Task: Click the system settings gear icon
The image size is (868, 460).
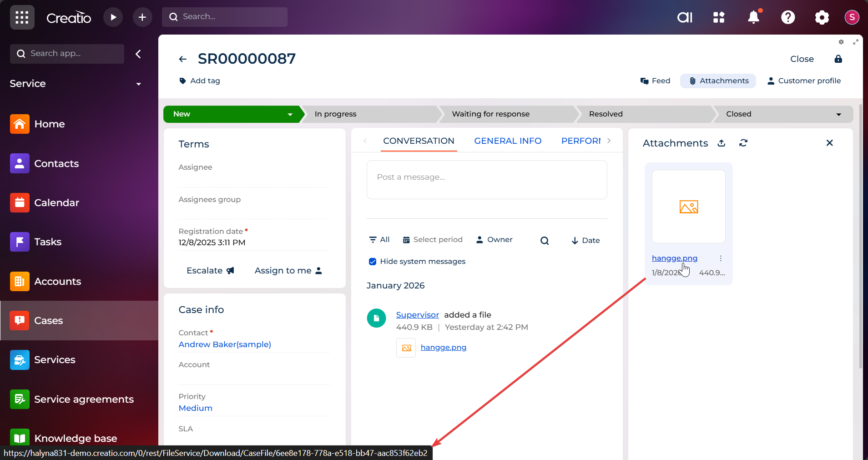Action: click(822, 17)
